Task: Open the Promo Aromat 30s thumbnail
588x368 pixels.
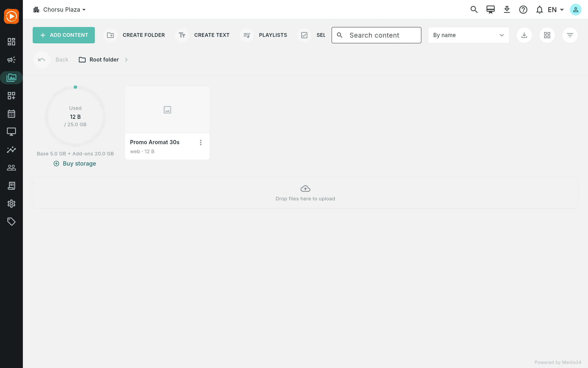Action: [167, 110]
